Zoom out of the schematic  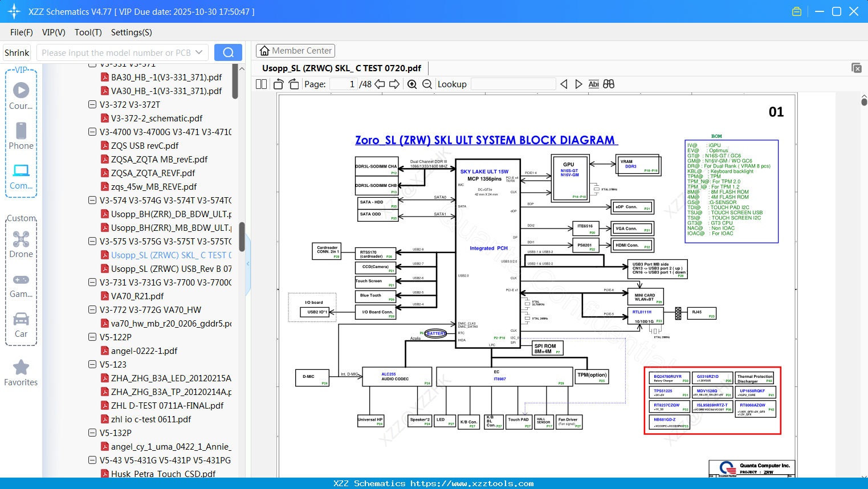click(427, 84)
